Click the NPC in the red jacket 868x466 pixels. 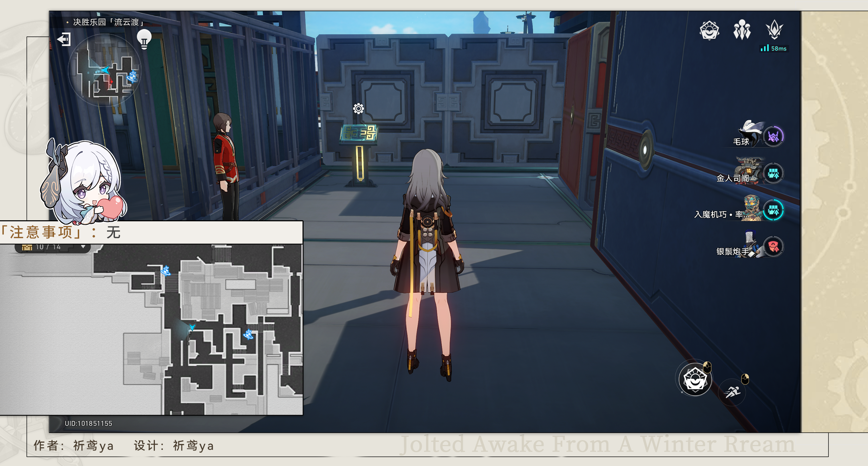point(226,166)
